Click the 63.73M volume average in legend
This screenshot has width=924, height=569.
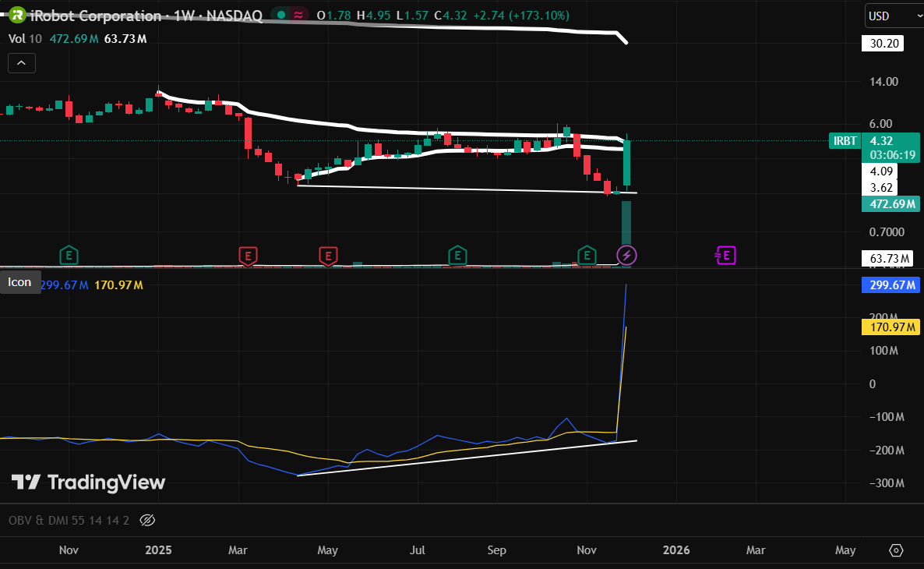click(x=125, y=39)
